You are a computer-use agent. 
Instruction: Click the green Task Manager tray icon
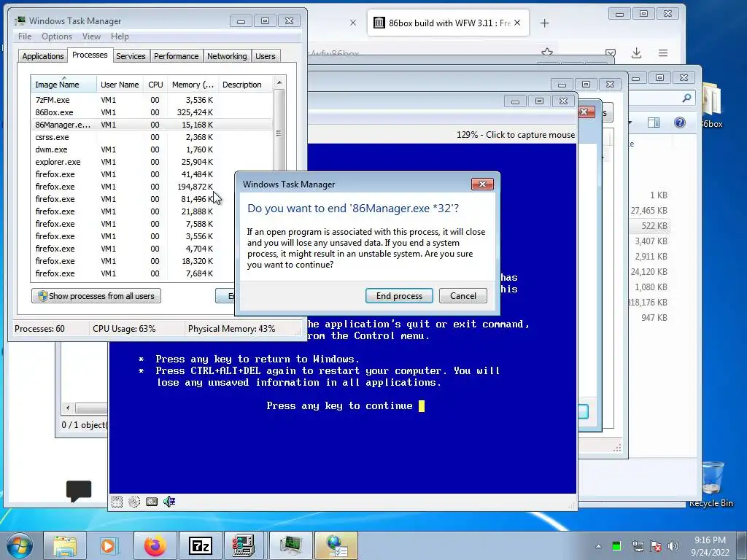point(616,546)
